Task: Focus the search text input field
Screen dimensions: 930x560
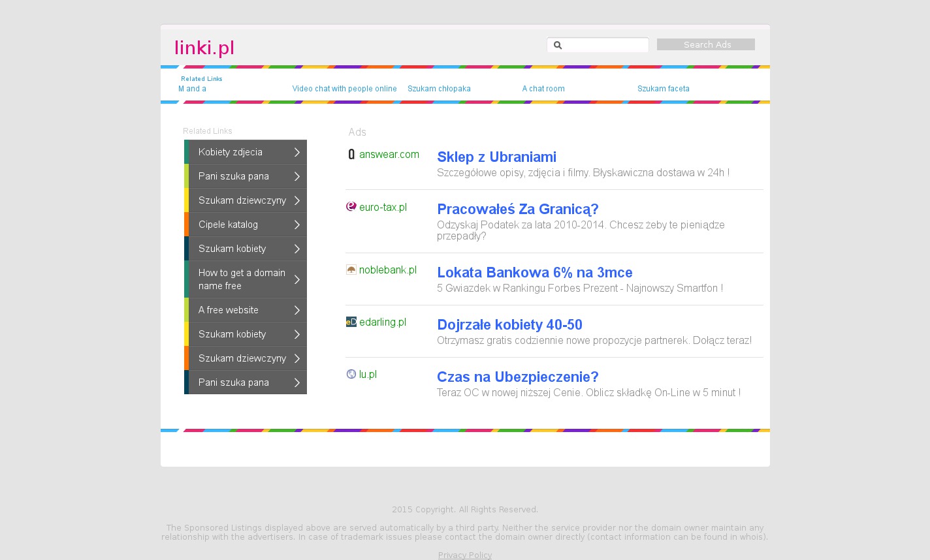Action: pos(604,45)
